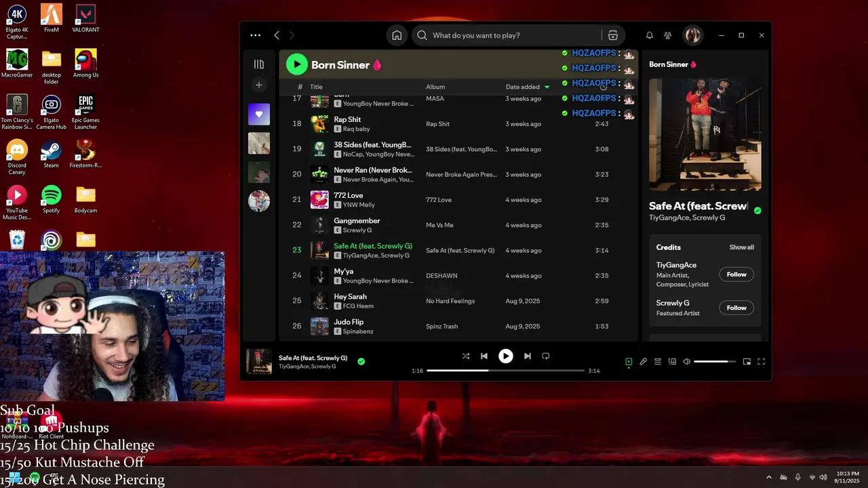Skip to the previous track

[484, 356]
